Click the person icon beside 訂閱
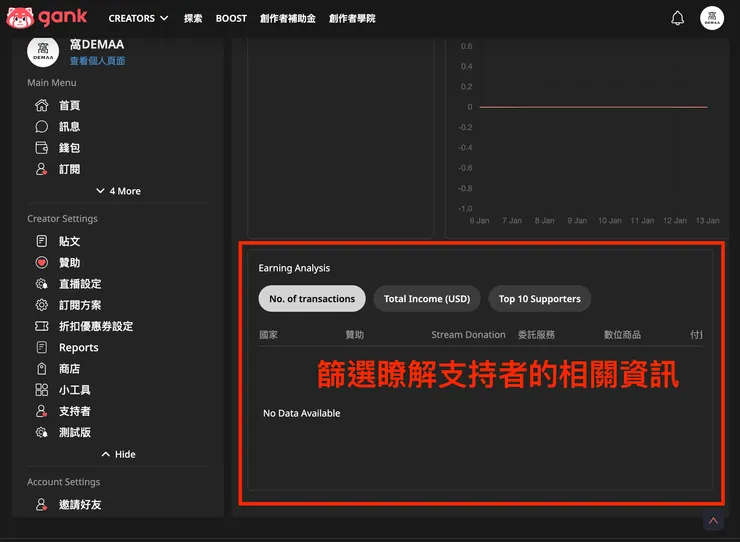This screenshot has height=542, width=740. tap(42, 169)
